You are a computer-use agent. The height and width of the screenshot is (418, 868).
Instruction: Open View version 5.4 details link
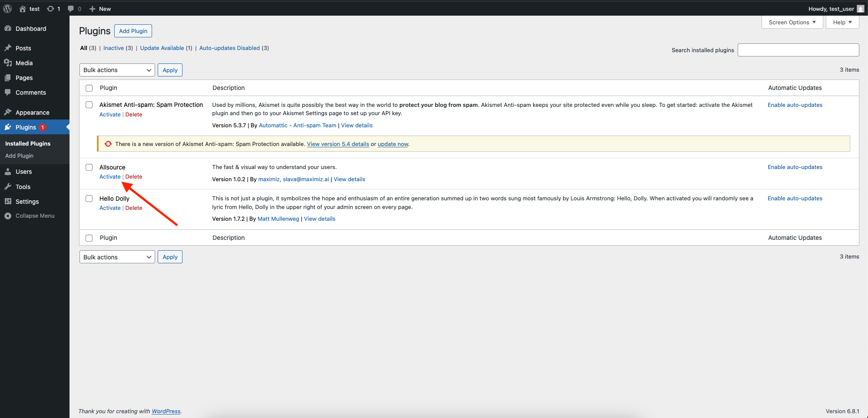pos(338,144)
